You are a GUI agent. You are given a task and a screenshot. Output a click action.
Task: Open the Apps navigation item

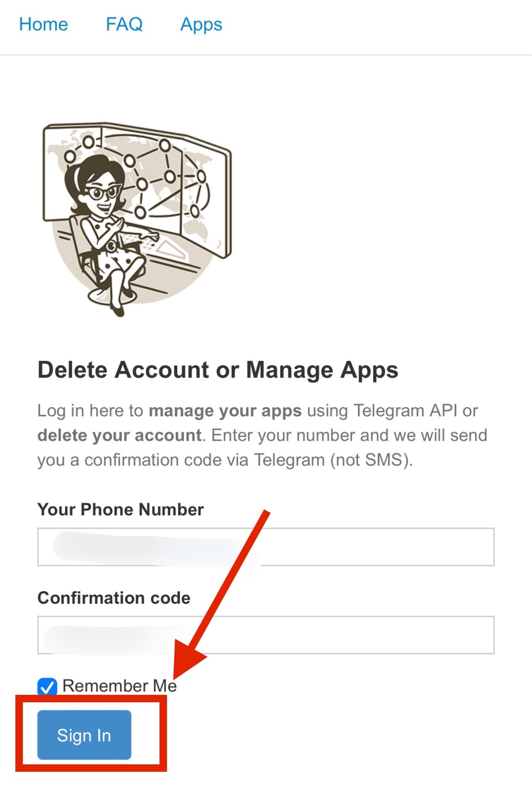201,25
